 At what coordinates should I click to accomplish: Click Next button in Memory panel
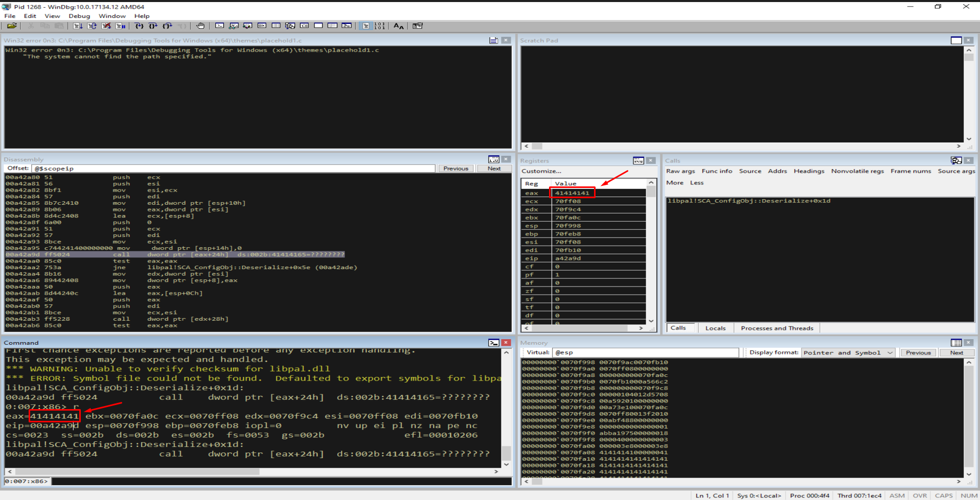[956, 352]
